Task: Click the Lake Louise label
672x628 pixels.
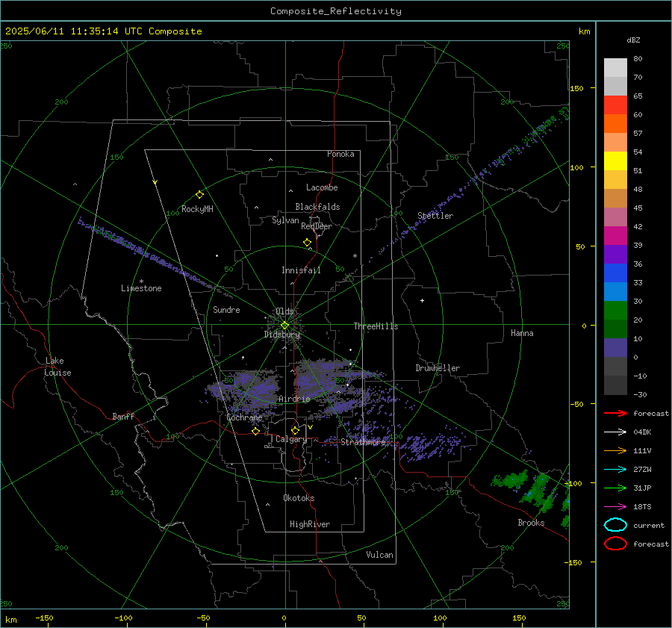Action: tap(58, 367)
